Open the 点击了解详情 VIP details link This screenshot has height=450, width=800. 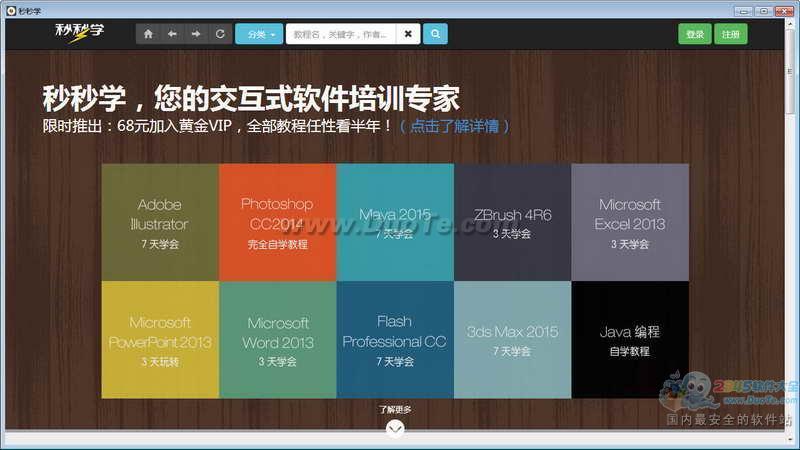coord(454,126)
